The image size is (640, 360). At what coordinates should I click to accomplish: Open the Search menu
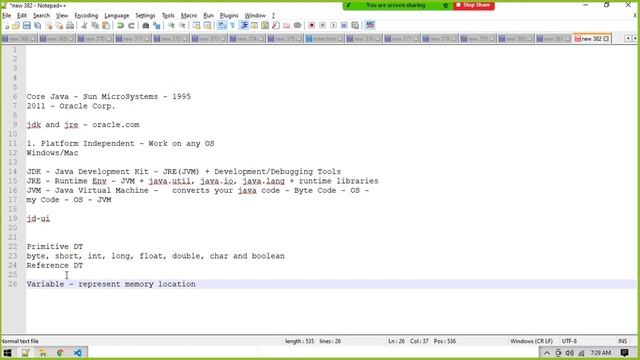pyautogui.click(x=41, y=16)
